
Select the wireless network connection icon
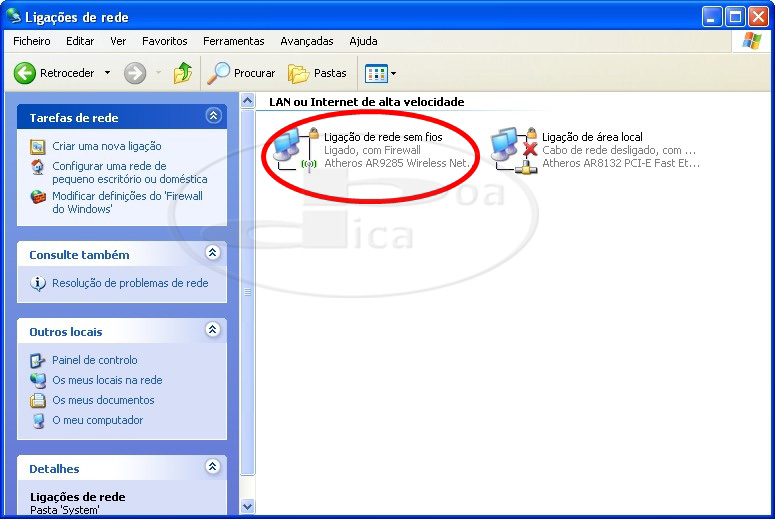(297, 149)
